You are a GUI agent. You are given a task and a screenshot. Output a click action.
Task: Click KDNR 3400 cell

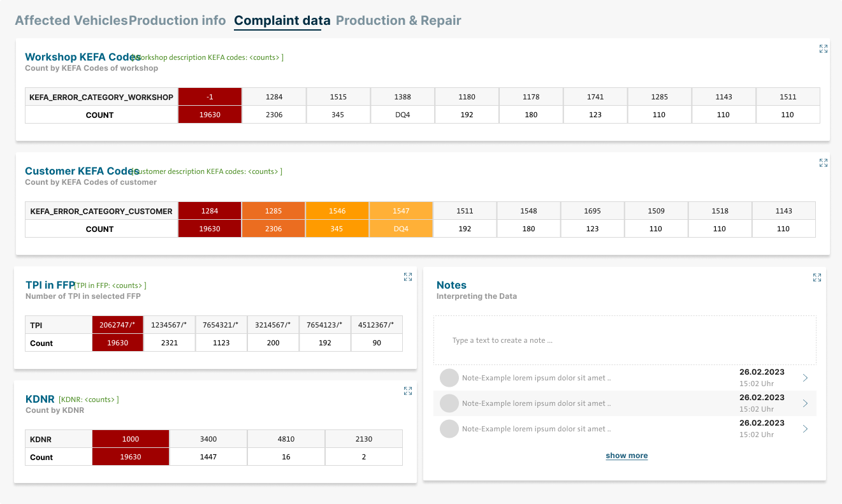[x=208, y=439]
